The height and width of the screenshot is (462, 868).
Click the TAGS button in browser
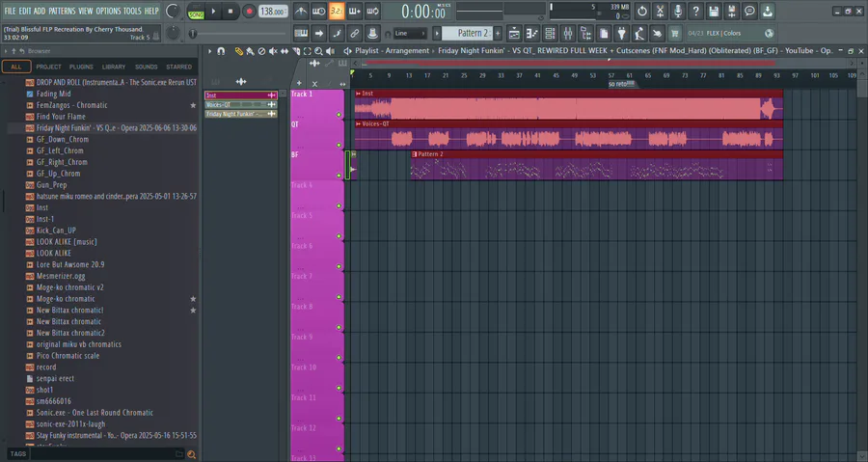(x=17, y=453)
